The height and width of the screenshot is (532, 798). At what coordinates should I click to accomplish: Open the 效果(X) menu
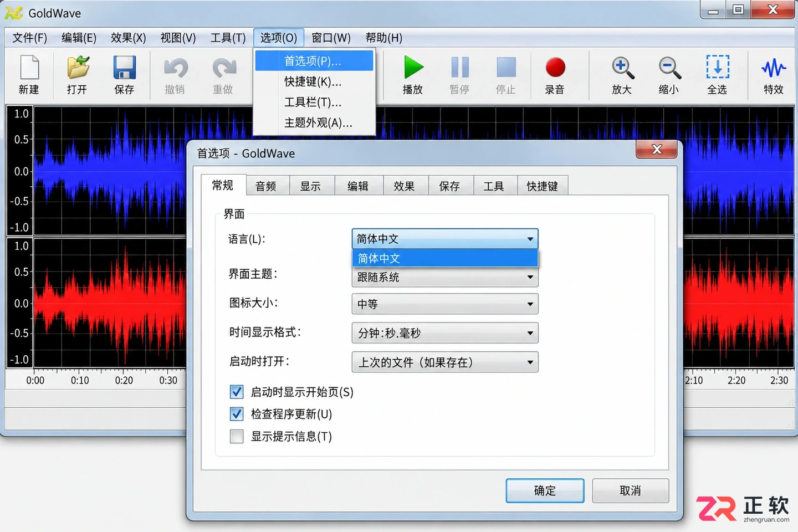[128, 38]
